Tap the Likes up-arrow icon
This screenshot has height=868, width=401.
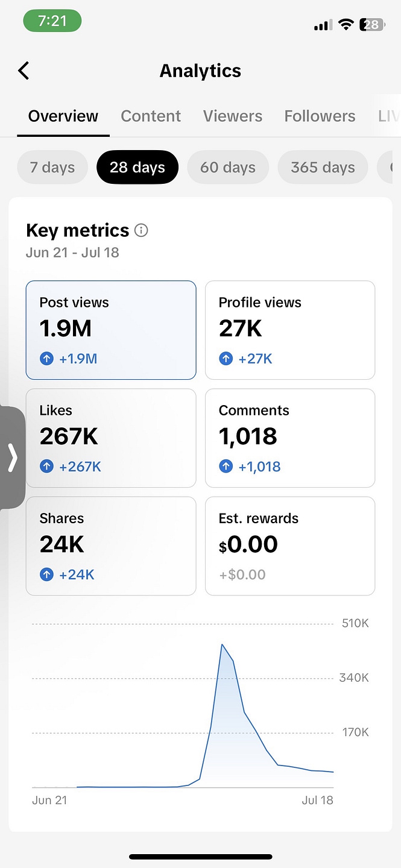point(46,467)
